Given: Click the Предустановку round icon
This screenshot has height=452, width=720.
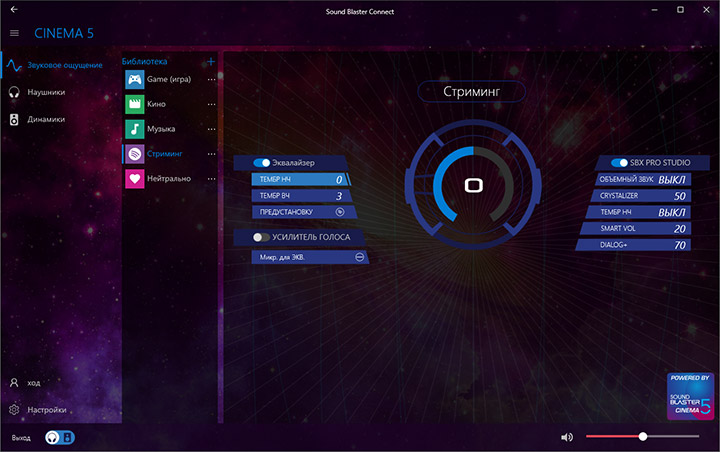Looking at the screenshot, I should click(x=340, y=212).
